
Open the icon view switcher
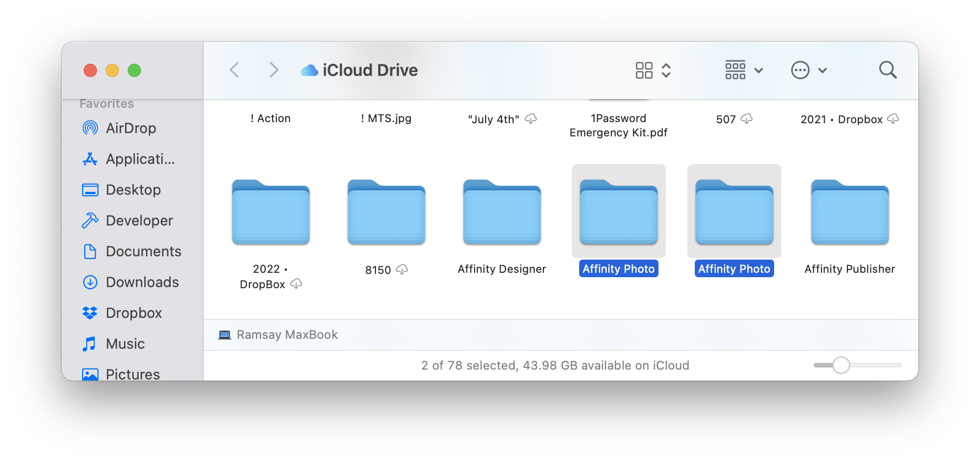(x=653, y=70)
